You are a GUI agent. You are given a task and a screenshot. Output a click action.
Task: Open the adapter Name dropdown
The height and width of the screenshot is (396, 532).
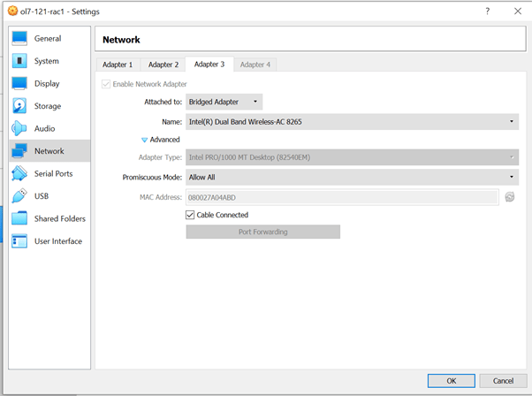click(352, 122)
